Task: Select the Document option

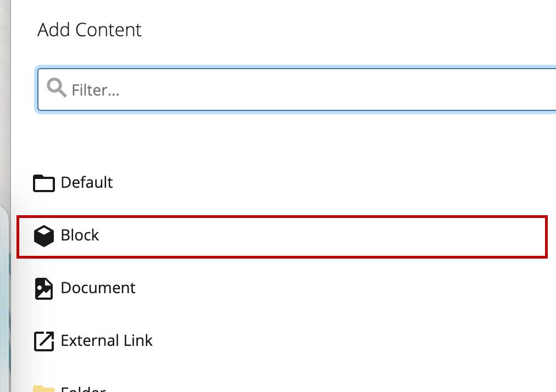Action: 98,288
